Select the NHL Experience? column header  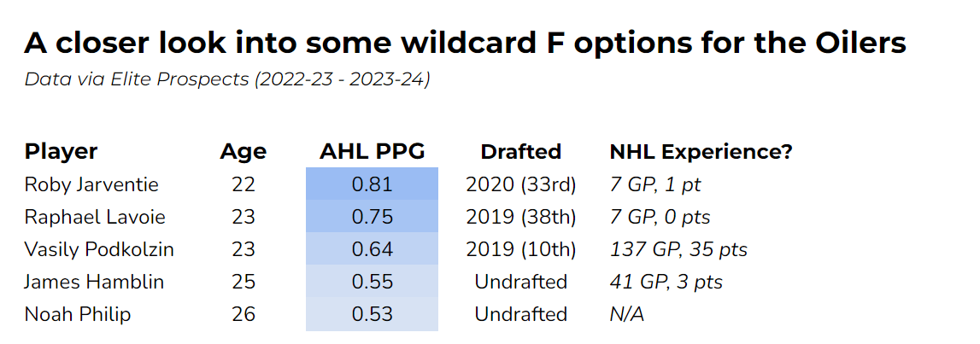click(x=701, y=152)
